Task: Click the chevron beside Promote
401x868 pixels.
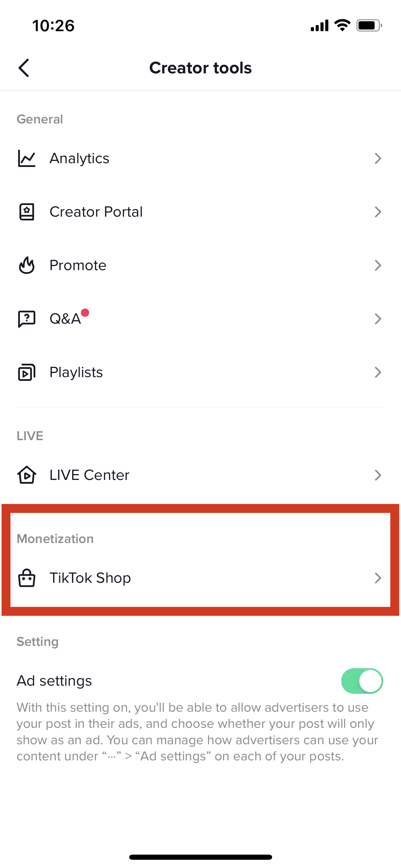Action: click(378, 265)
